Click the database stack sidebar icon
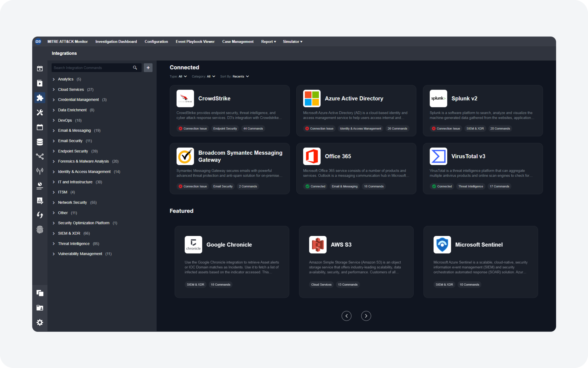 tap(40, 142)
